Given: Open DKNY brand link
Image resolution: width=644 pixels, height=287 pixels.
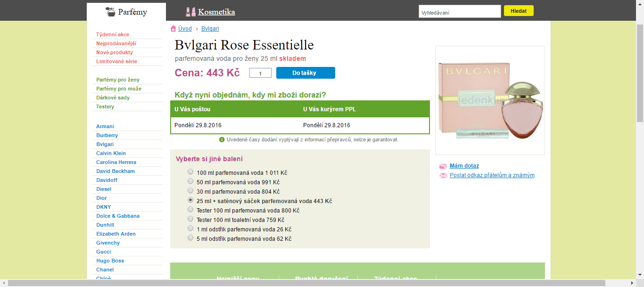Looking at the screenshot, I should click(x=104, y=207).
